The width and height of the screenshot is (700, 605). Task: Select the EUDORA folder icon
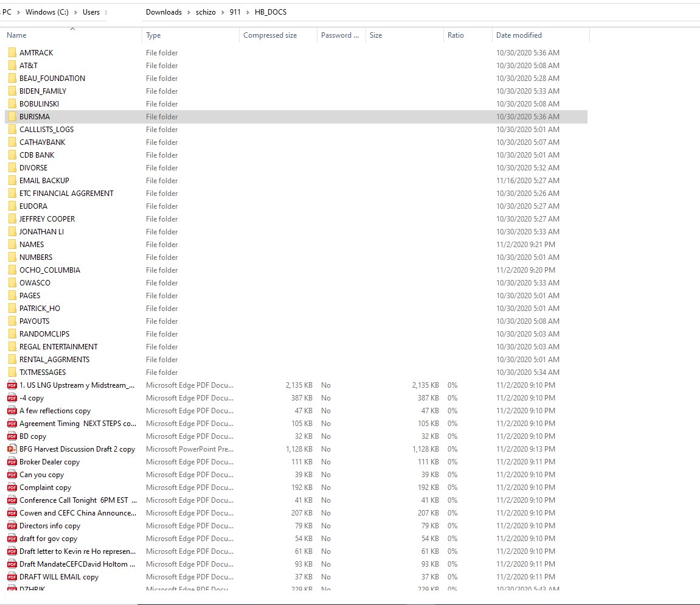click(12, 206)
